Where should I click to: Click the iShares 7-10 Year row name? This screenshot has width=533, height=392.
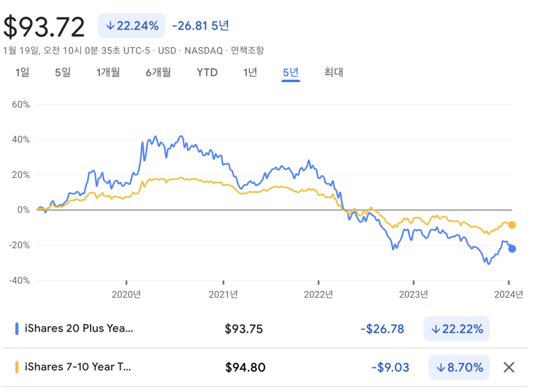[x=78, y=367]
